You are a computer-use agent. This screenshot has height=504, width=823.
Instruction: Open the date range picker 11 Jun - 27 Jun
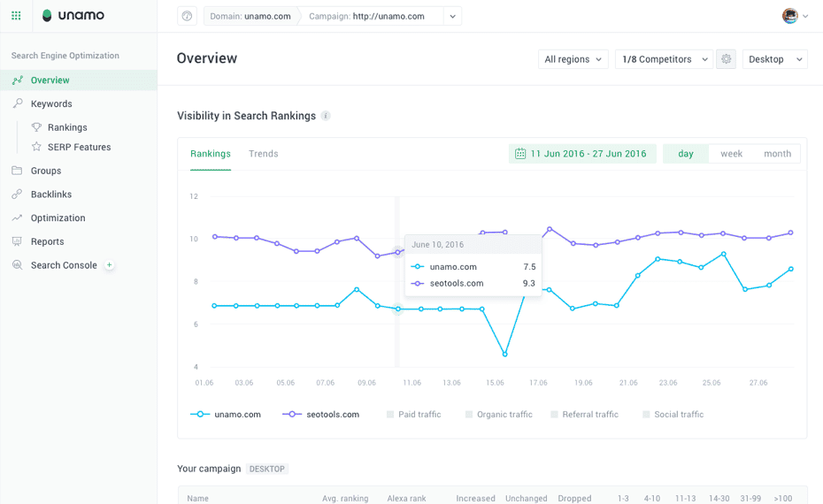click(x=582, y=154)
